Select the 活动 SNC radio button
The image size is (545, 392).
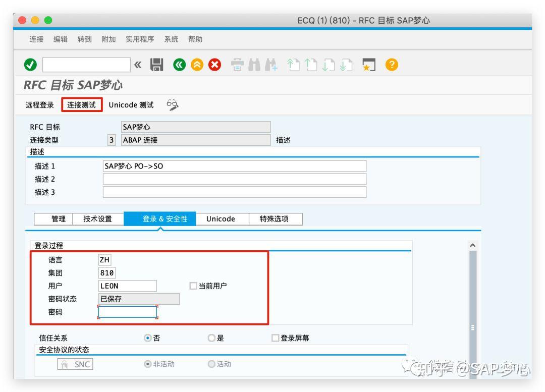coord(211,364)
